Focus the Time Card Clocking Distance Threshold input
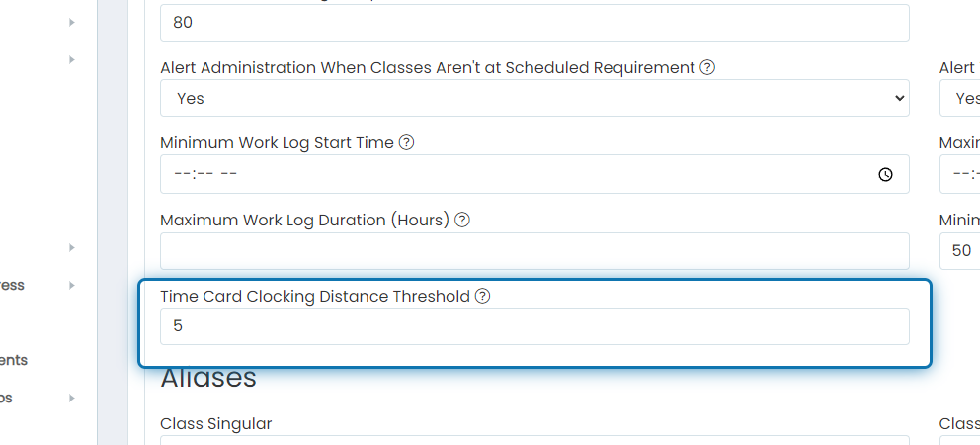The image size is (980, 445). [534, 326]
